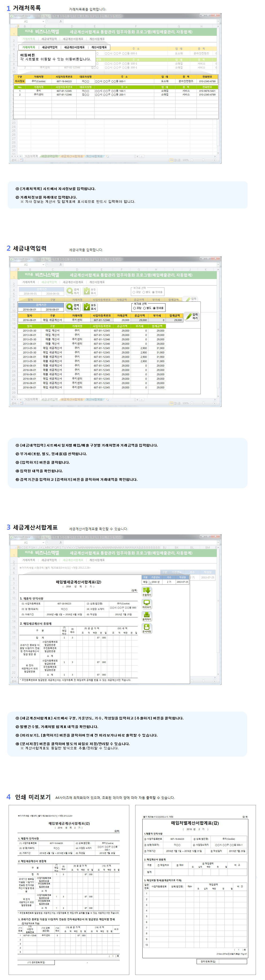The width and height of the screenshot is (265, 980).
Task: Click highlighted 자사정보 쿠키(Cookie) name cell
Action: point(39,81)
